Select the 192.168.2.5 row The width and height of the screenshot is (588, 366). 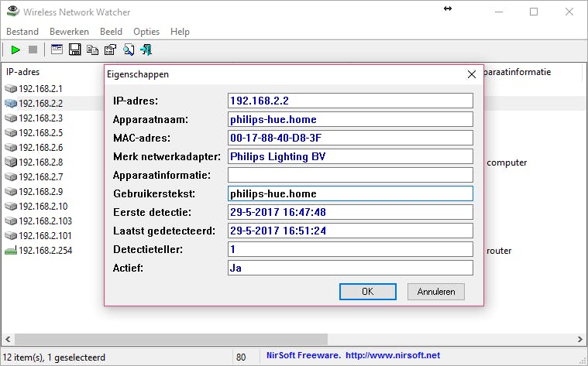click(x=40, y=132)
